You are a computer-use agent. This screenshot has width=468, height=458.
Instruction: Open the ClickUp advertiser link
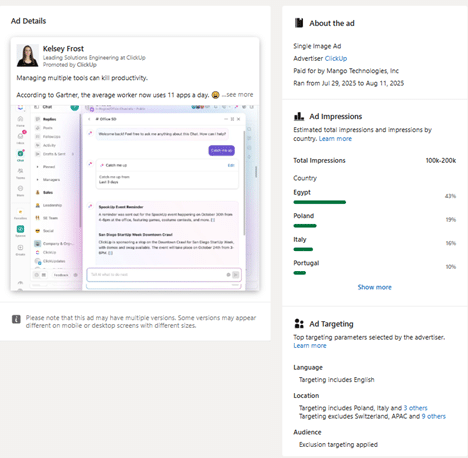[336, 58]
